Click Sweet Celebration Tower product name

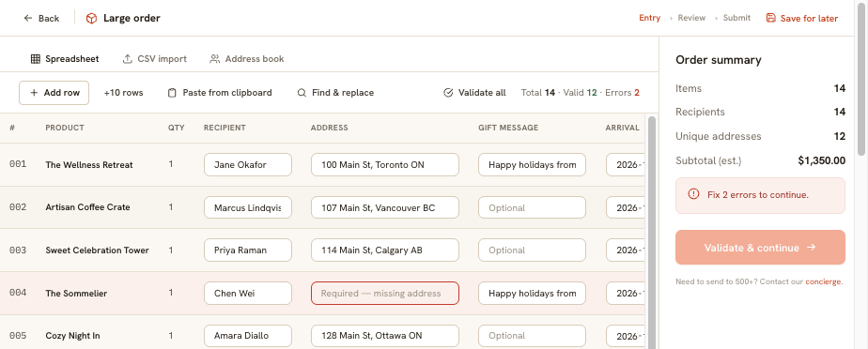[97, 250]
